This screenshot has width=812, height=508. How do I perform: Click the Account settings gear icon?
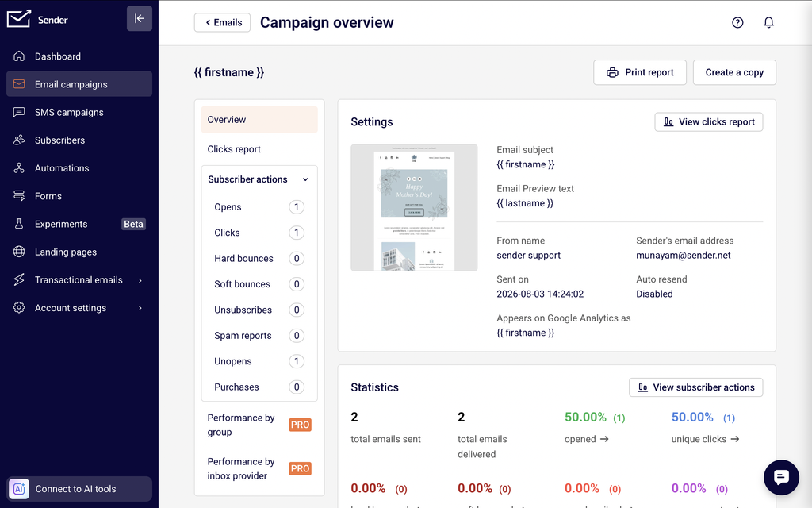tap(19, 308)
